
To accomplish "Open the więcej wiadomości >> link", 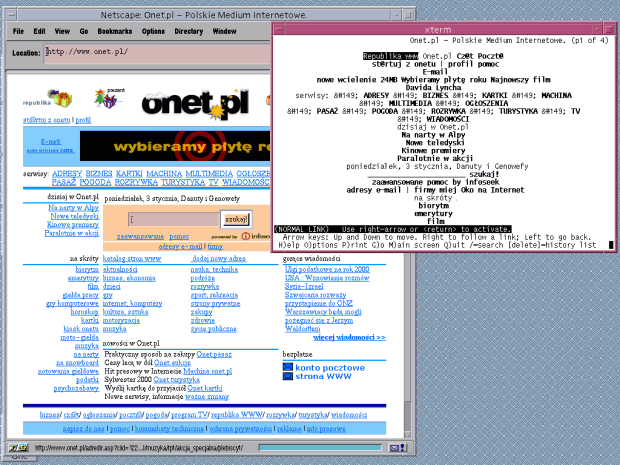I will pos(349,338).
